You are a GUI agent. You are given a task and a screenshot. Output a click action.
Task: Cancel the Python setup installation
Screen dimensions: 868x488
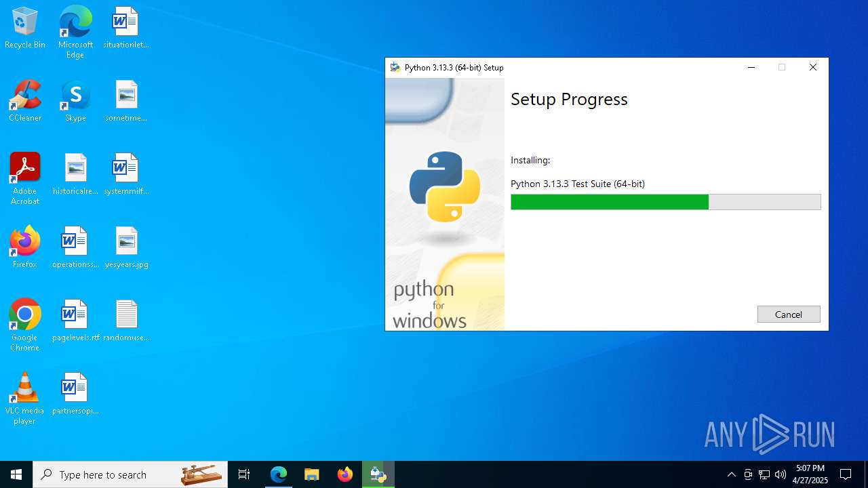click(x=789, y=314)
